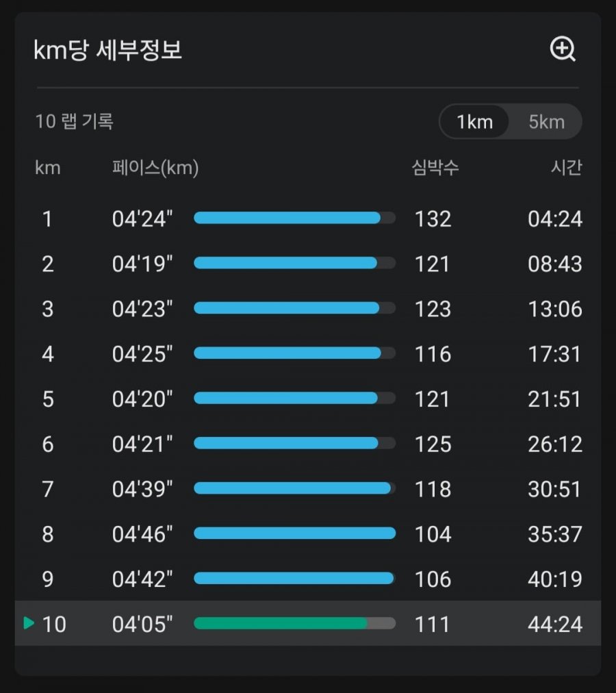Select lap 2 row number

48,264
